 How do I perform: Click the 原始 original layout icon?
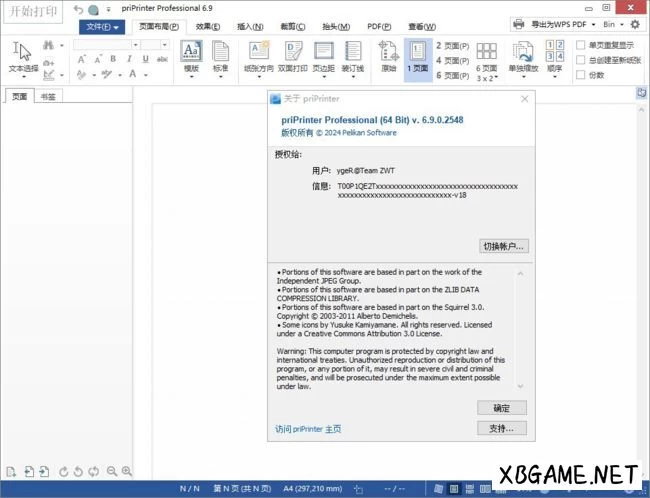389,55
